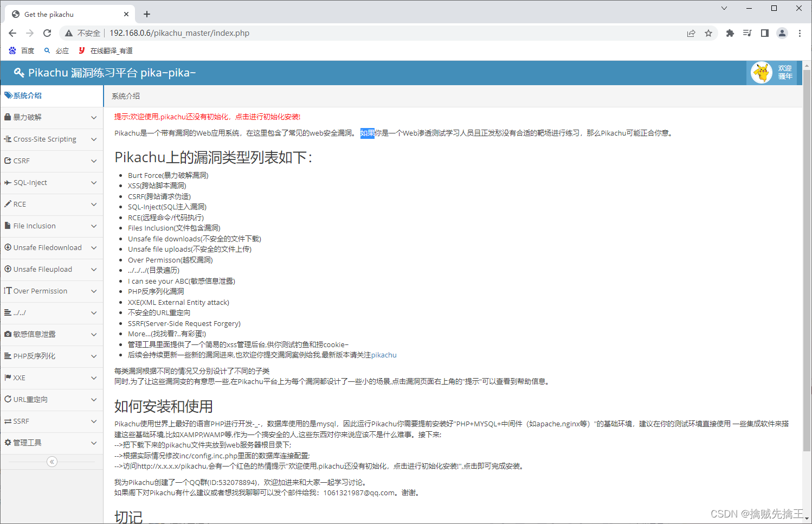Image resolution: width=812 pixels, height=524 pixels.
Task: Click the URL重定向 refresh icon
Action: (8, 399)
